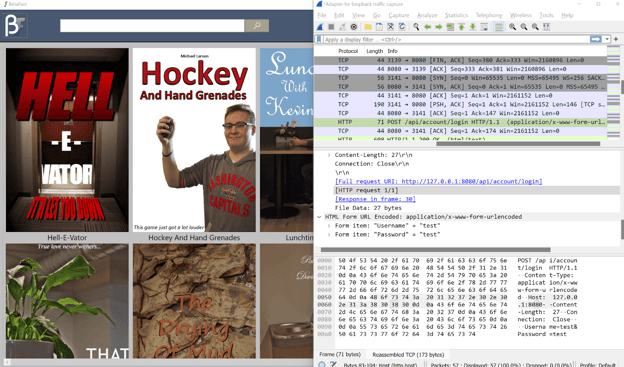Sort packets by Protocol column header
The width and height of the screenshot is (624, 367).
pyautogui.click(x=348, y=51)
